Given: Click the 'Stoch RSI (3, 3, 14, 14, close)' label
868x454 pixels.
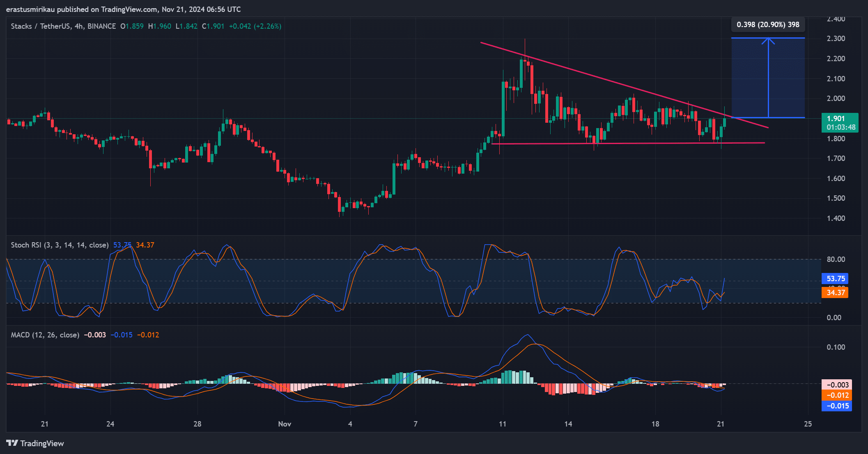Looking at the screenshot, I should (x=60, y=245).
